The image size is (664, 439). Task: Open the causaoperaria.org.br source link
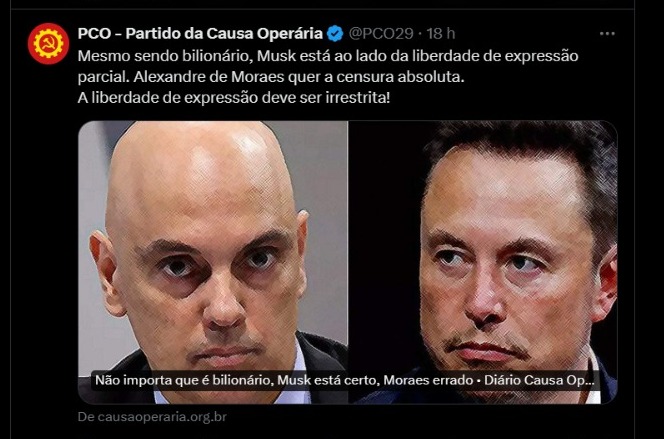coord(162,417)
